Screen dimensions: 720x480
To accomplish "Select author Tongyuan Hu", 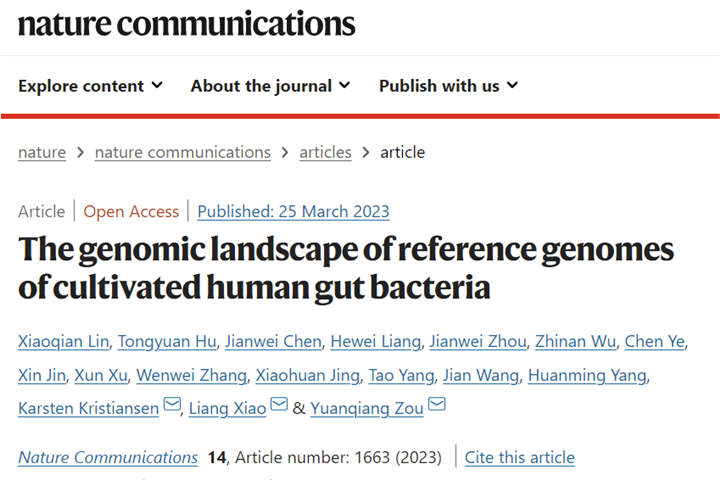I will [x=167, y=342].
